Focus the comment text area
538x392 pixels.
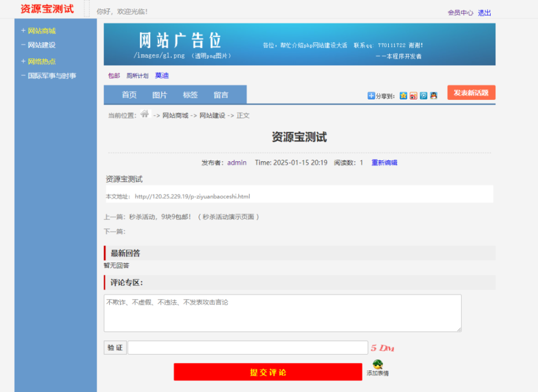point(282,313)
